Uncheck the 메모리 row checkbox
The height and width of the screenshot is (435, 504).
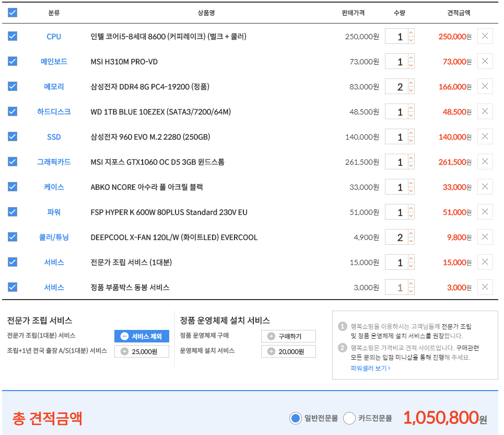13,86
